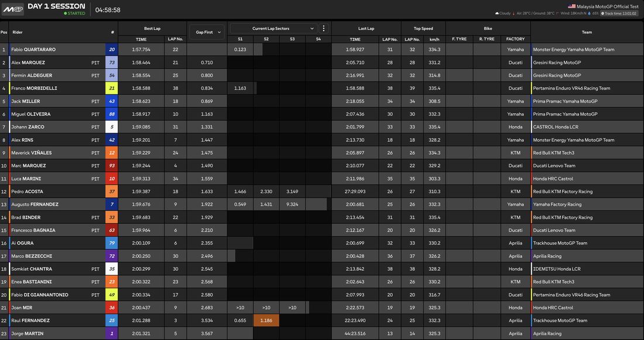The width and height of the screenshot is (644, 340).
Task: Click the S4 sector column header
Action: [x=318, y=39]
